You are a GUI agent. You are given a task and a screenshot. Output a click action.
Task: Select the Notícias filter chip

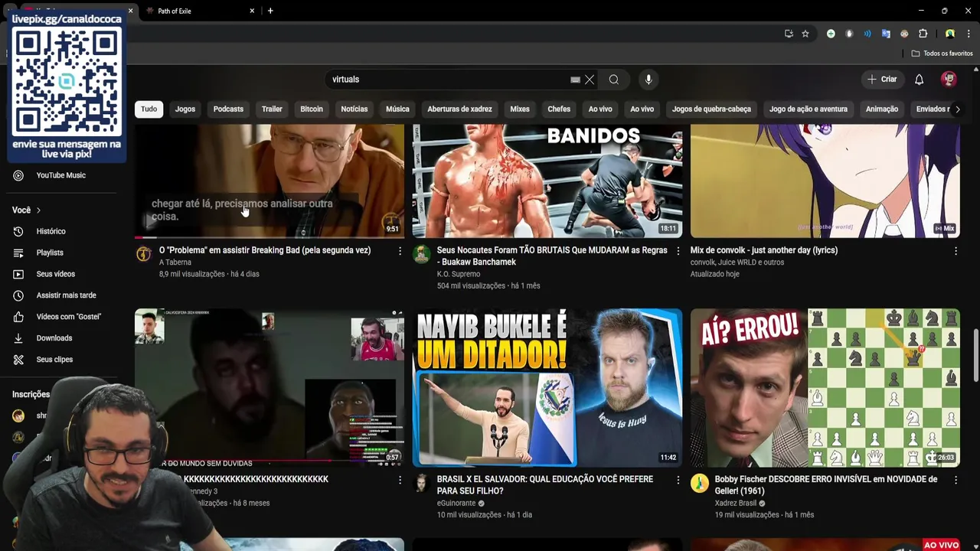(x=354, y=109)
